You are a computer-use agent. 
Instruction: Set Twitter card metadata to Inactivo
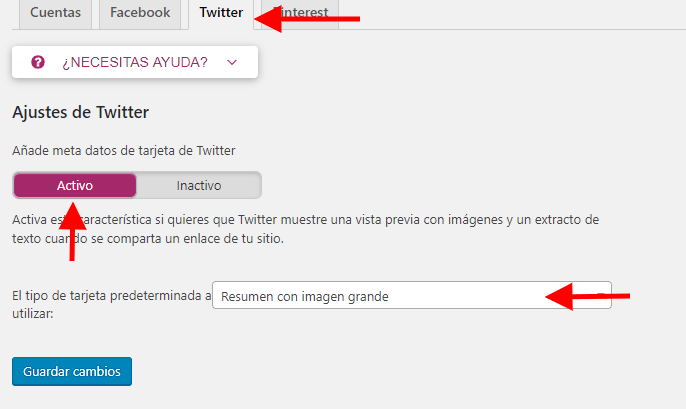[x=199, y=185]
